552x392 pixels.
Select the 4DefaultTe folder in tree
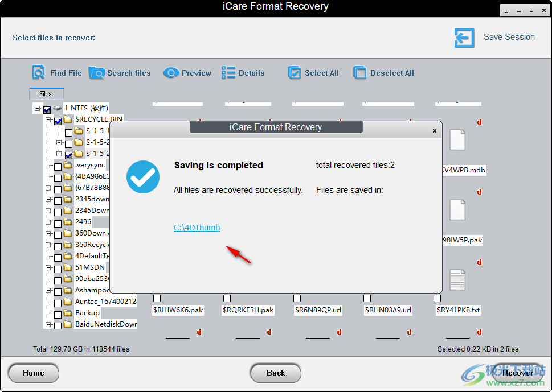tap(93, 256)
